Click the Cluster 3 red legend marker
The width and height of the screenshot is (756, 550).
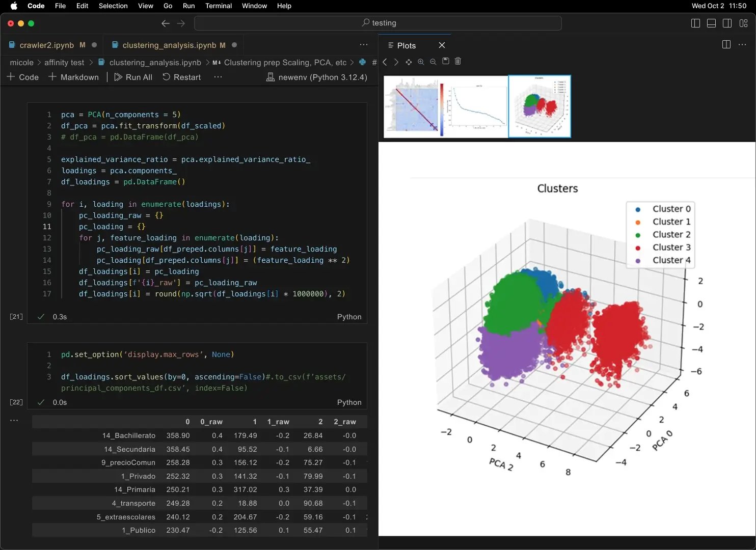(x=638, y=248)
